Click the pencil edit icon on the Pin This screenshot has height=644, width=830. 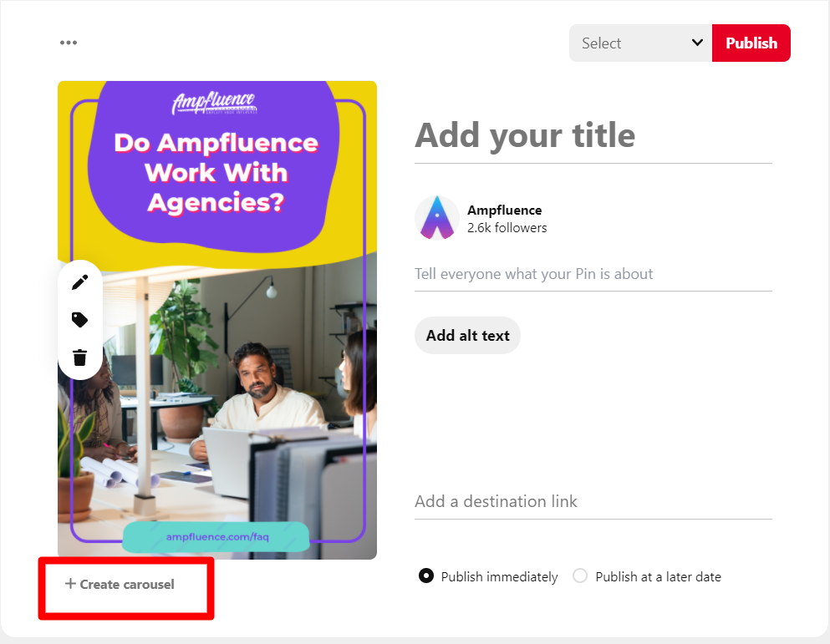[x=80, y=282]
